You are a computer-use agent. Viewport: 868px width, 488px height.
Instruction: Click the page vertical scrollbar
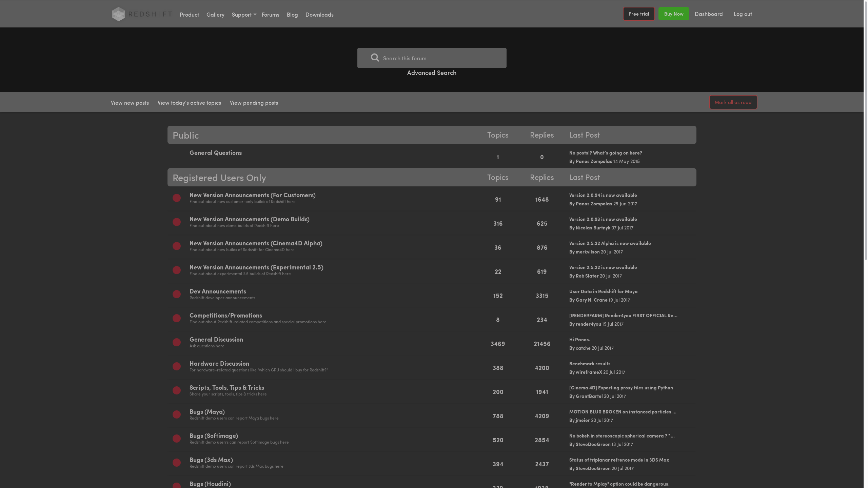pos(866,130)
